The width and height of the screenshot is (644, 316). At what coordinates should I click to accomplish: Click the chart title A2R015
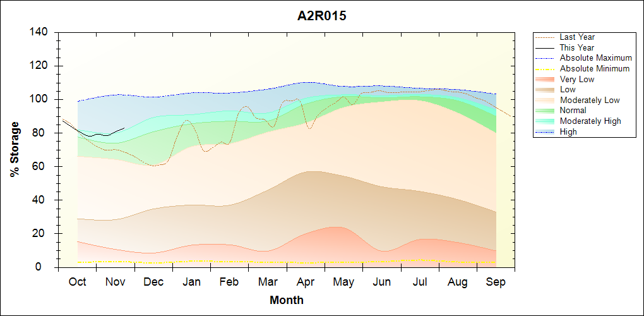[x=322, y=16]
